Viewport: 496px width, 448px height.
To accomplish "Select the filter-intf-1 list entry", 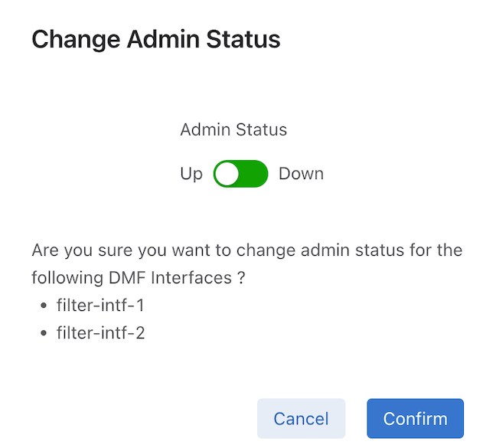I will (100, 306).
